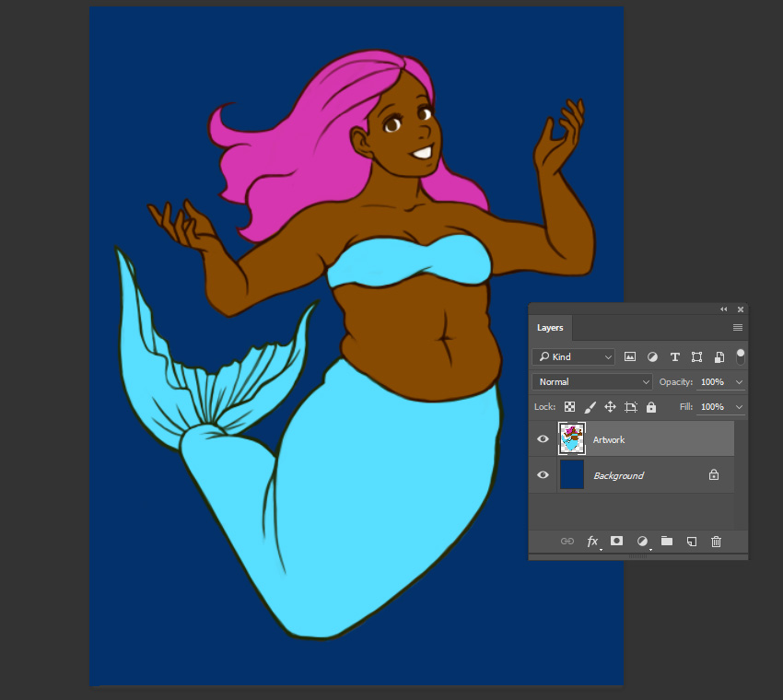Prevent auto-nesting artboard lock icon

(x=631, y=407)
